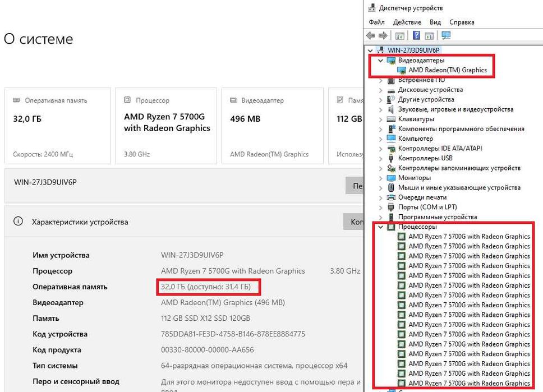Click the Оперативная память 32,0 ГБ card

pos(57,126)
